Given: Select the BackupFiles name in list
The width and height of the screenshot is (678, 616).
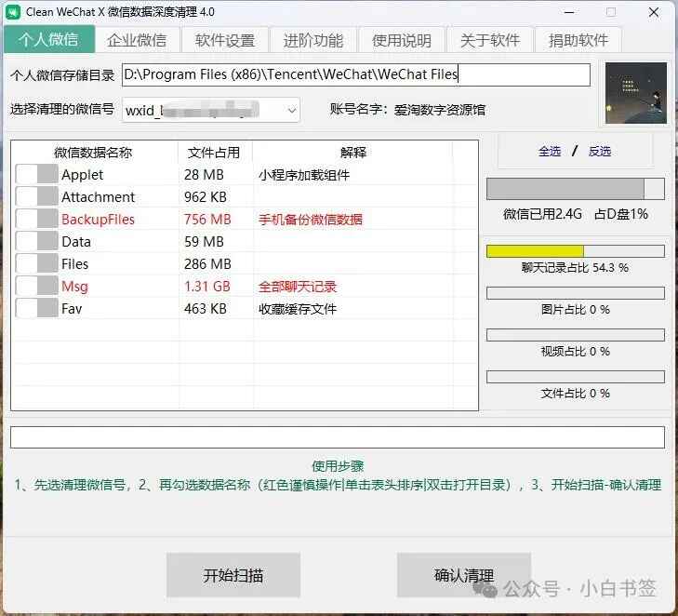Looking at the screenshot, I should click(99, 220).
